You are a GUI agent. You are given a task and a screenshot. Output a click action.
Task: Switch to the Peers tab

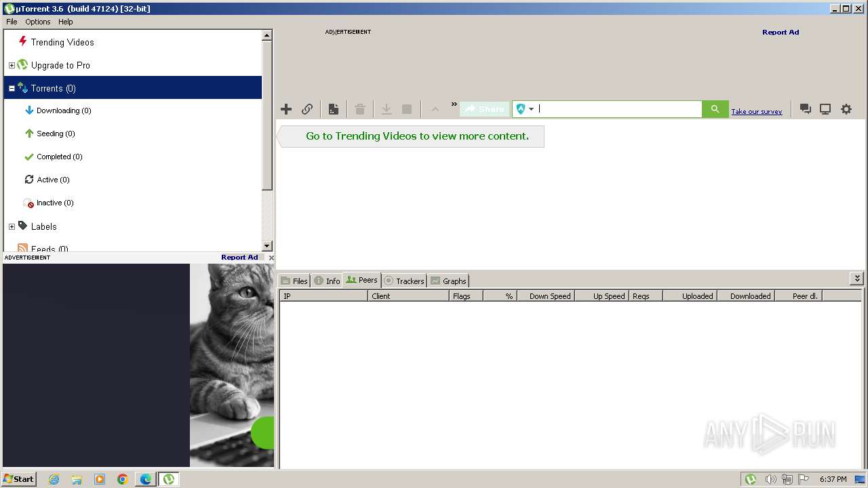click(362, 280)
